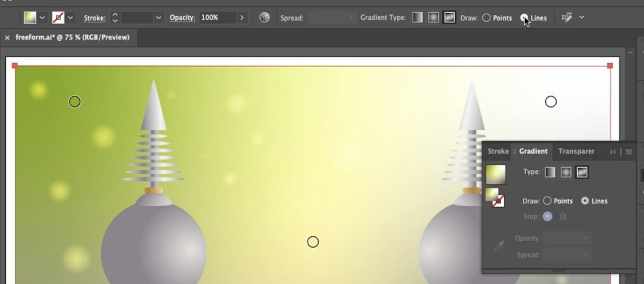Image resolution: width=644 pixels, height=284 pixels.
Task: Click the stroke weight input field
Action: point(137,17)
